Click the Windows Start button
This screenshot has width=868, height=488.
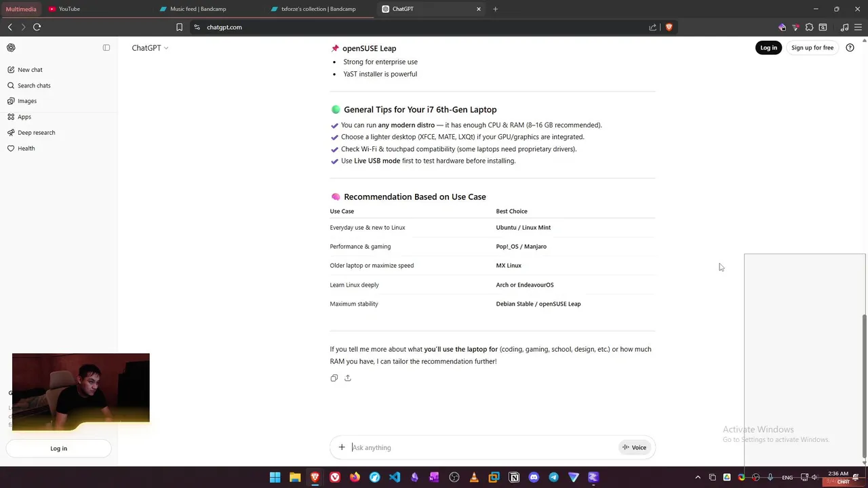point(275,477)
